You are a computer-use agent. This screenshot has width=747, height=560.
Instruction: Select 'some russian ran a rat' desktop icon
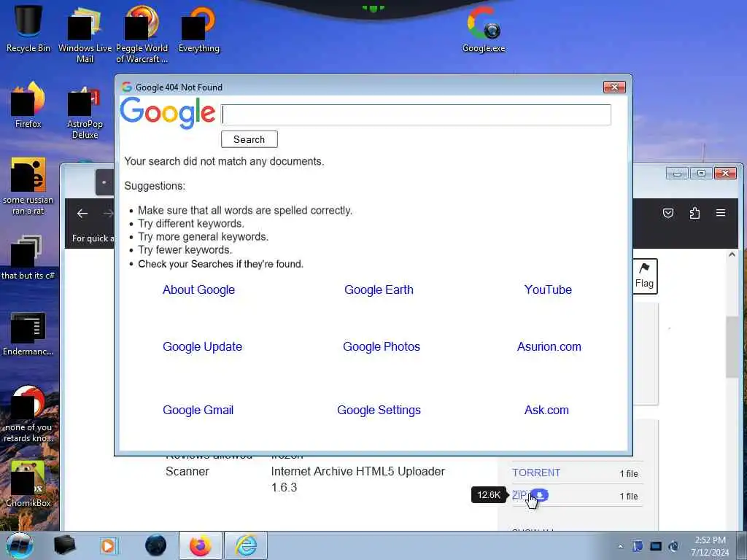[28, 186]
